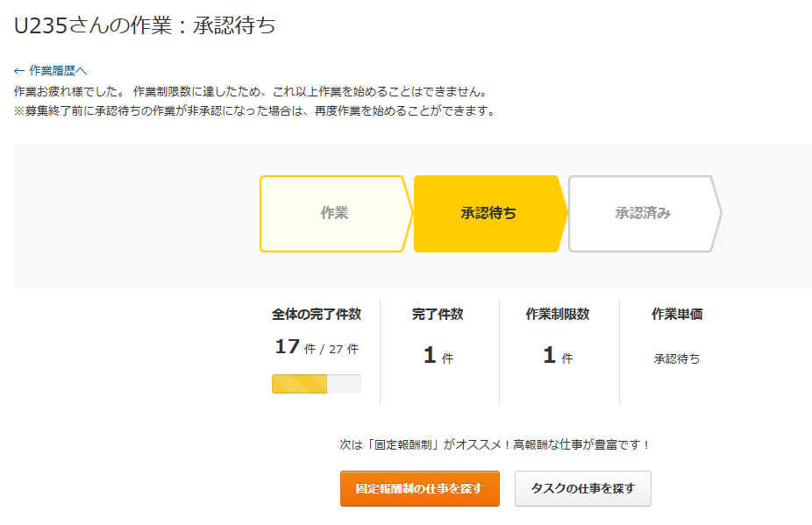This screenshot has height=525, width=812.
Task: Click the 作業制限数 column header
Action: (558, 314)
